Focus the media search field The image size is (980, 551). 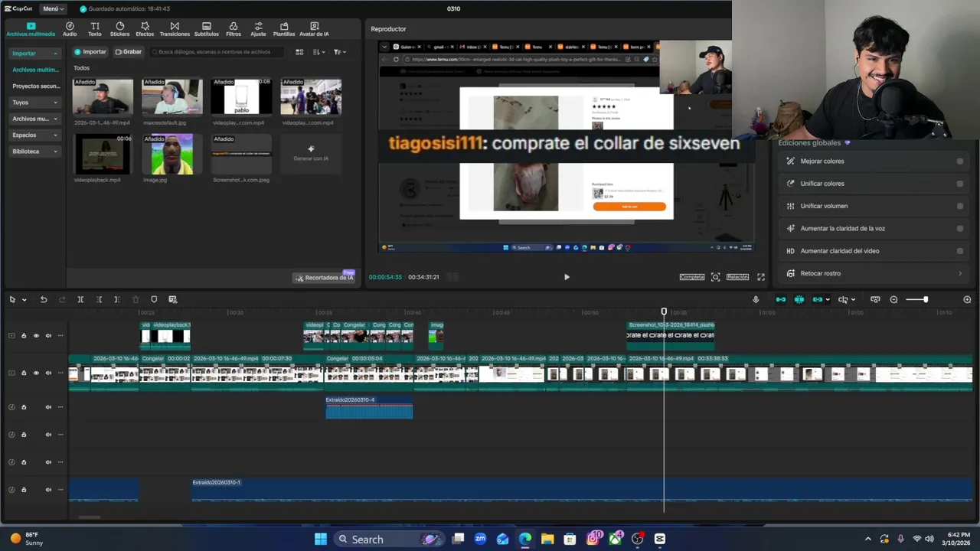(x=217, y=52)
